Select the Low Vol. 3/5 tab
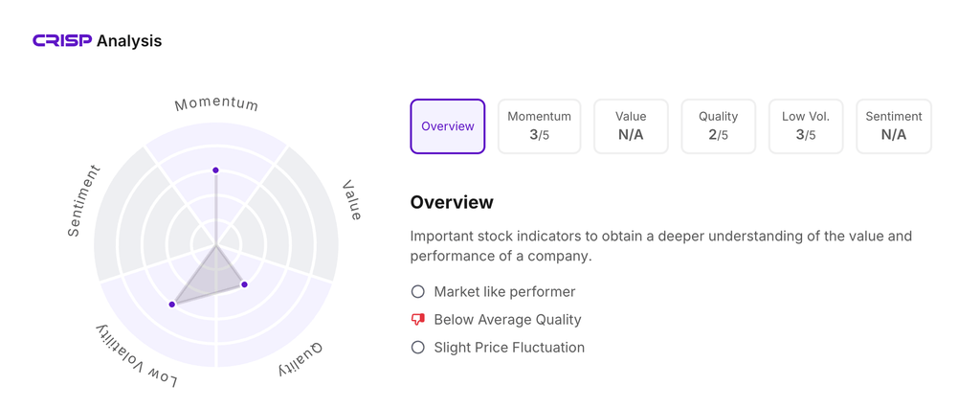This screenshot has width=980, height=408. [x=806, y=126]
